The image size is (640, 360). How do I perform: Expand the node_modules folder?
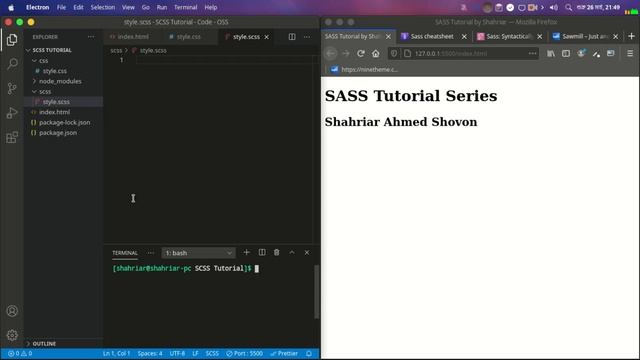point(60,81)
